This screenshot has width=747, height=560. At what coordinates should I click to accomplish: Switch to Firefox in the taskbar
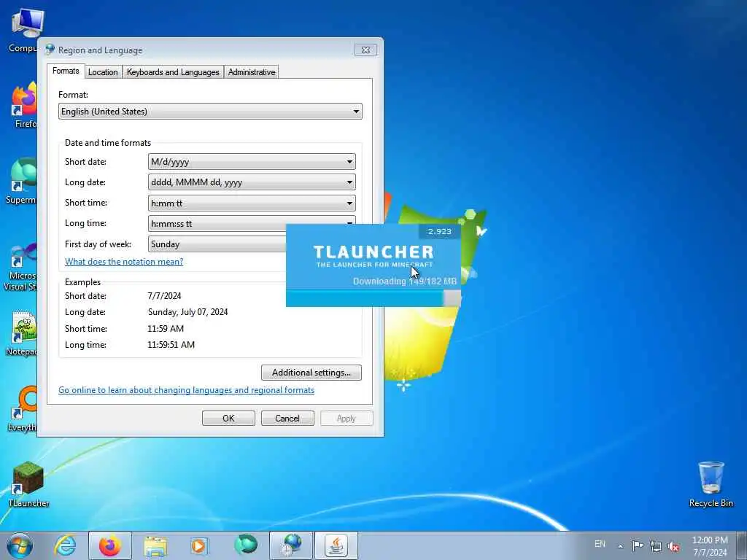[109, 545]
